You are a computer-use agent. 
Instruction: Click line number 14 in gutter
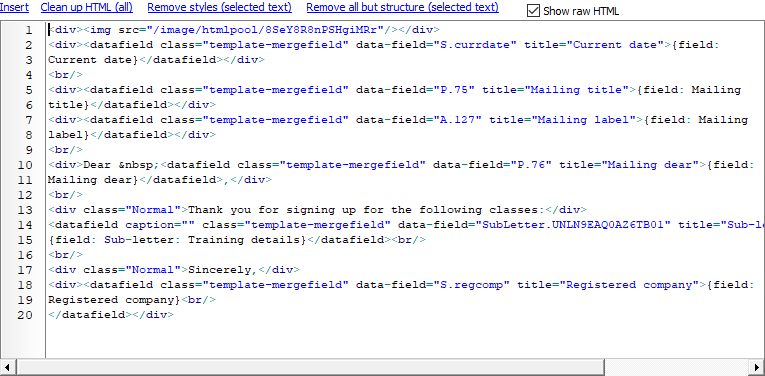click(24, 225)
